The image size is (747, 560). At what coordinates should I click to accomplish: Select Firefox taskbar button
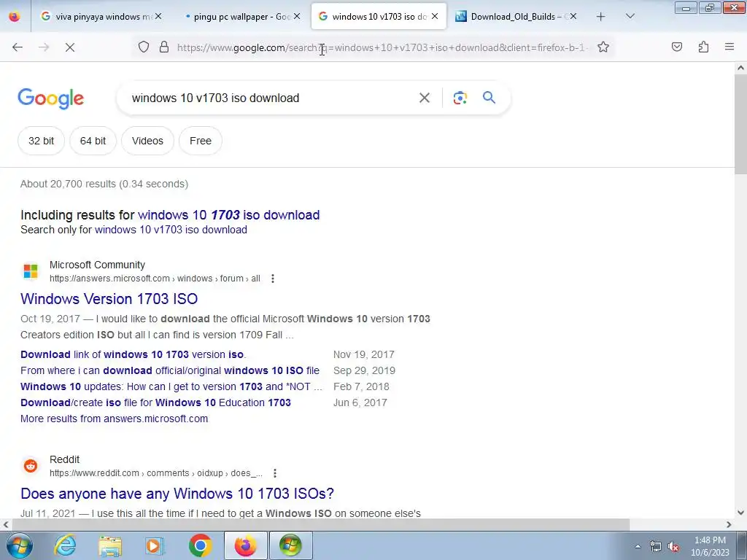point(245,545)
